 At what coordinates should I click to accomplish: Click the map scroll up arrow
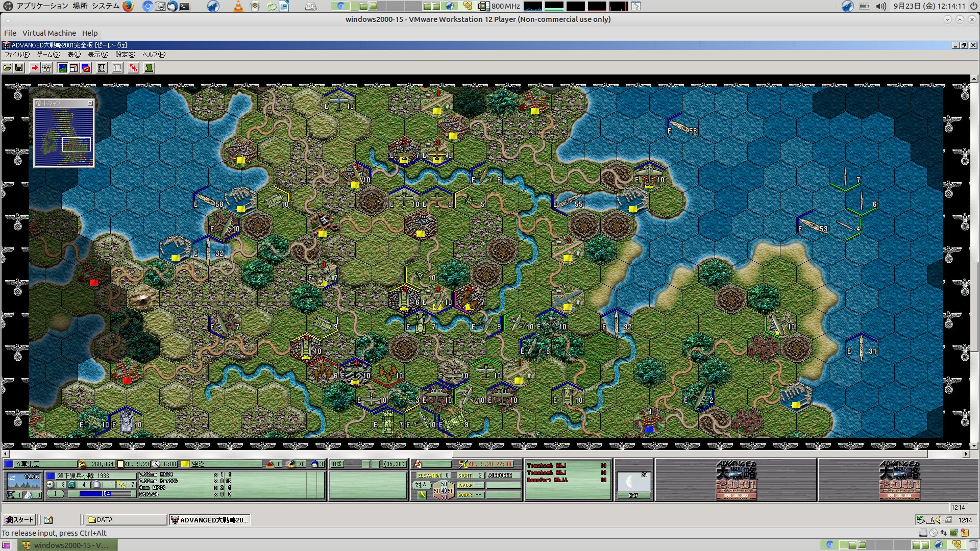[x=974, y=79]
